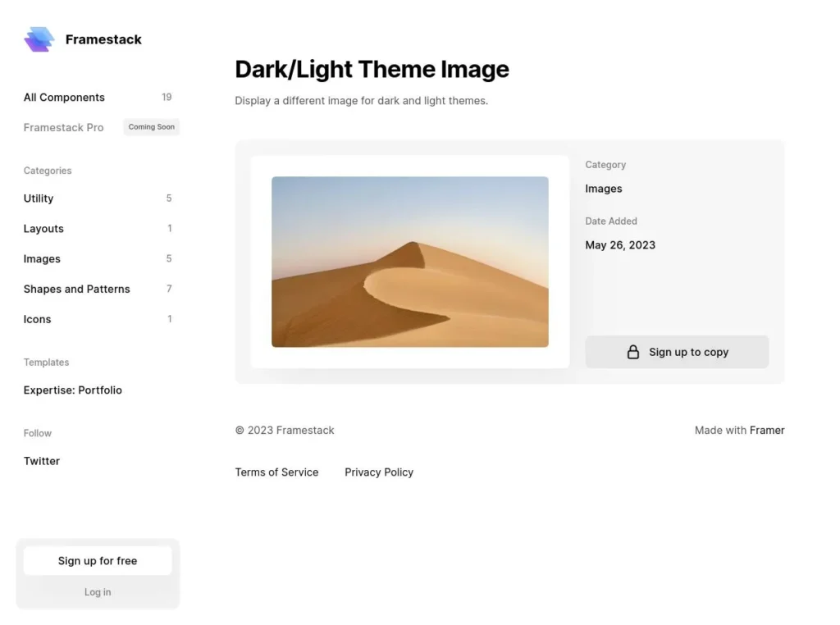Open All Components list

[x=98, y=98]
